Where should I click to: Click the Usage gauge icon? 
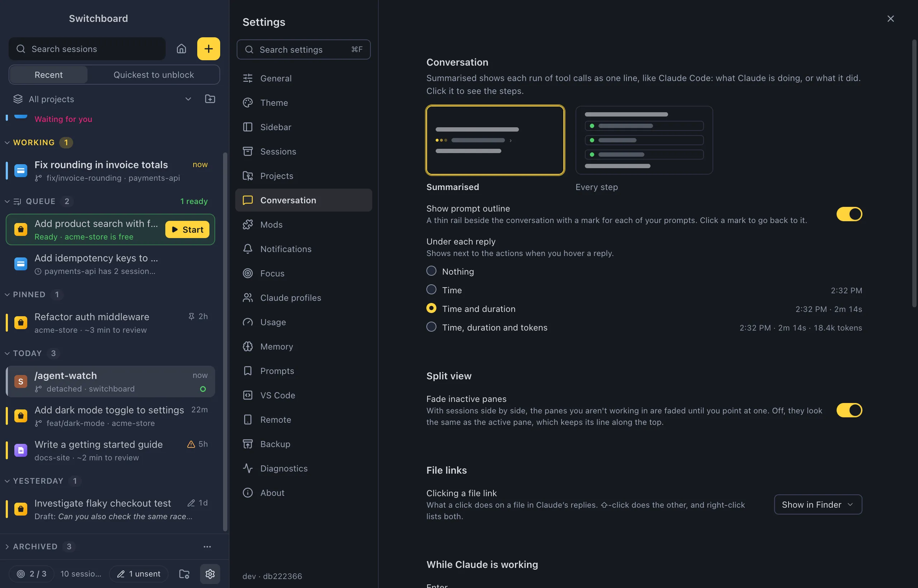click(248, 322)
